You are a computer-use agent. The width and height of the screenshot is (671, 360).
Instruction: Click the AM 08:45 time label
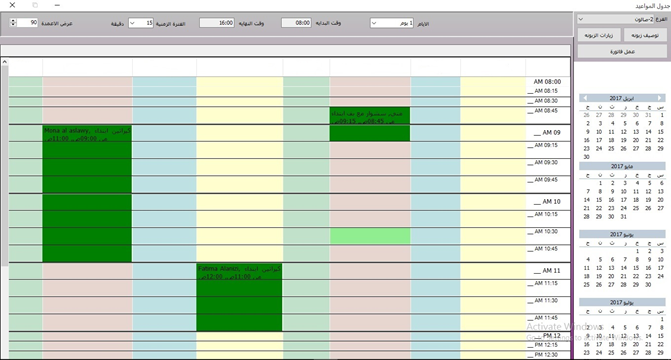pos(546,110)
